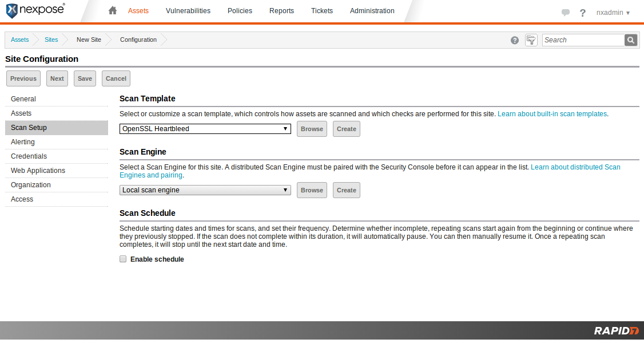Click the round help icon beside the filter
Screen dimensions: 644x343
click(x=515, y=40)
